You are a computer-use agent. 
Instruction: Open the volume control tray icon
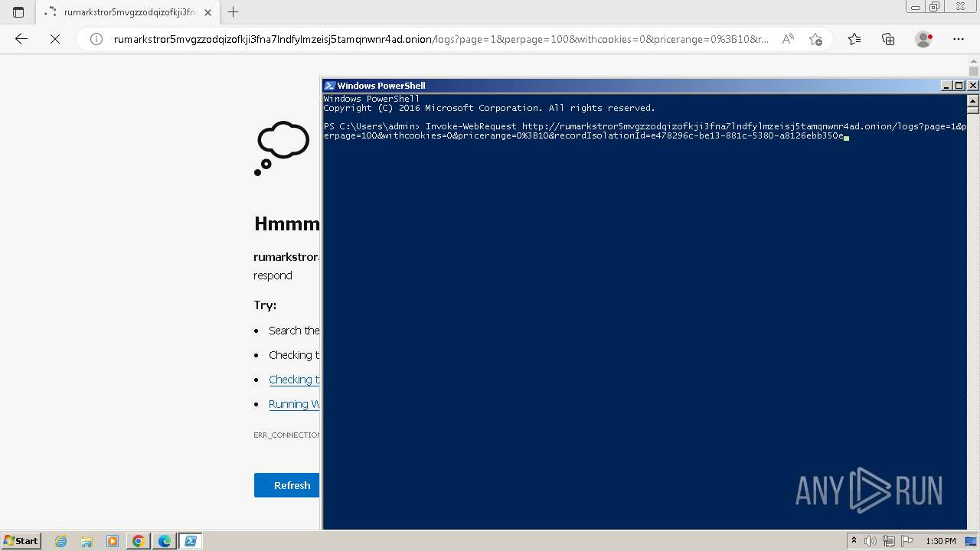870,541
